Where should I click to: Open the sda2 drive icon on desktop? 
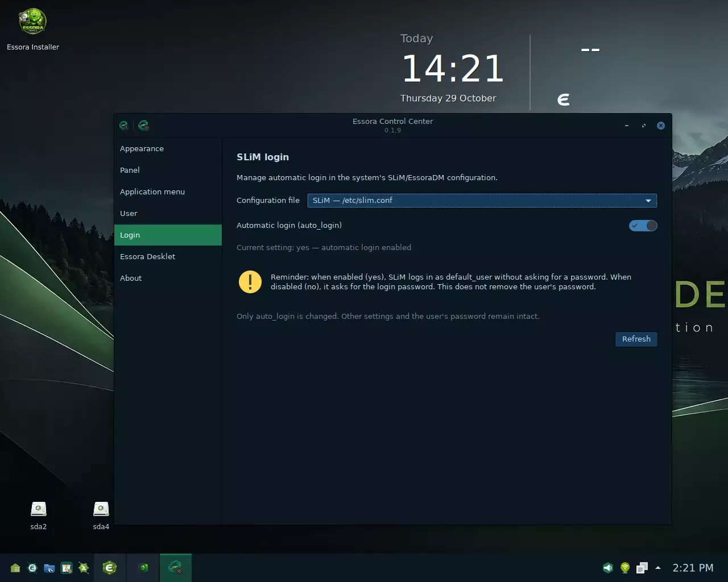pos(38,509)
